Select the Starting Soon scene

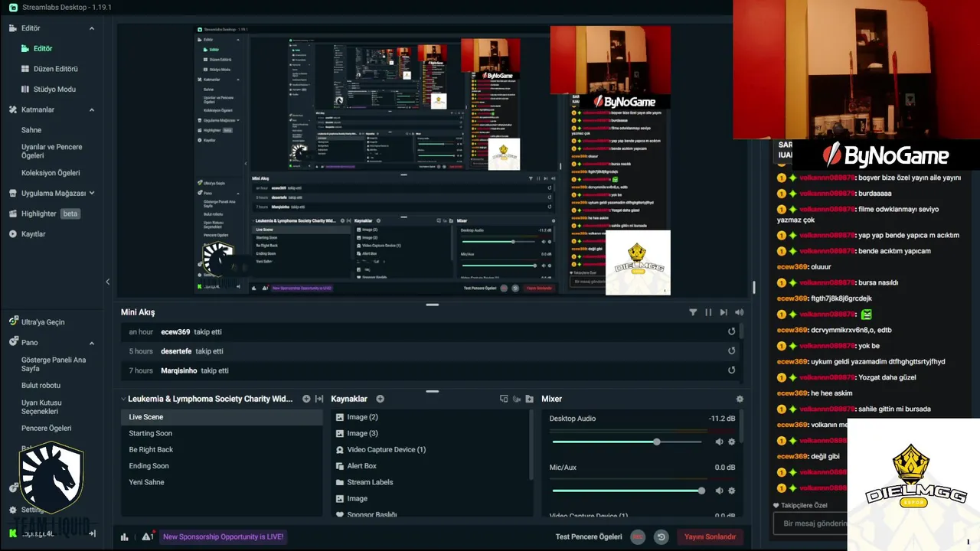click(x=221, y=433)
